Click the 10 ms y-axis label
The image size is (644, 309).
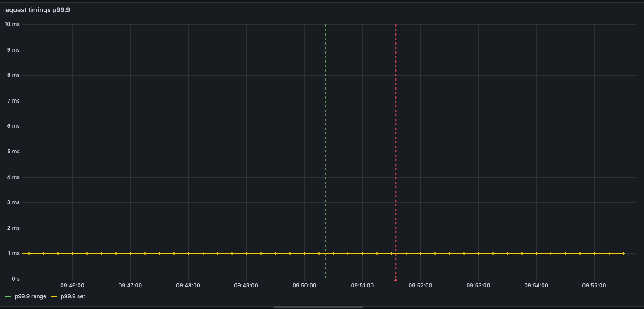[x=12, y=24]
